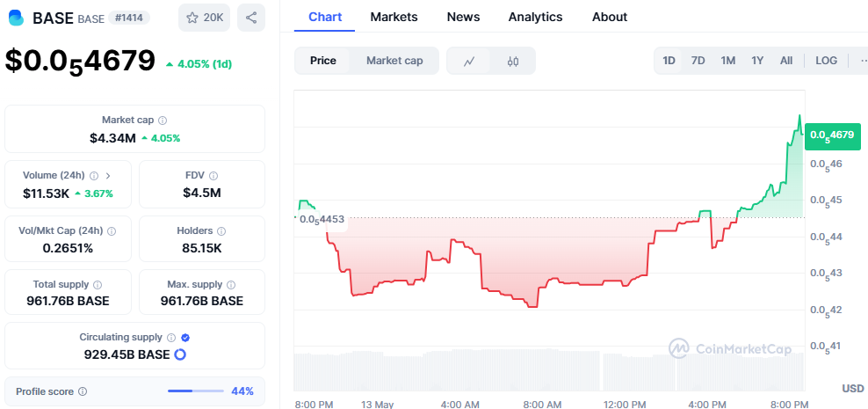Enable LOG scale on chart
This screenshot has width=868, height=409.
click(x=826, y=61)
